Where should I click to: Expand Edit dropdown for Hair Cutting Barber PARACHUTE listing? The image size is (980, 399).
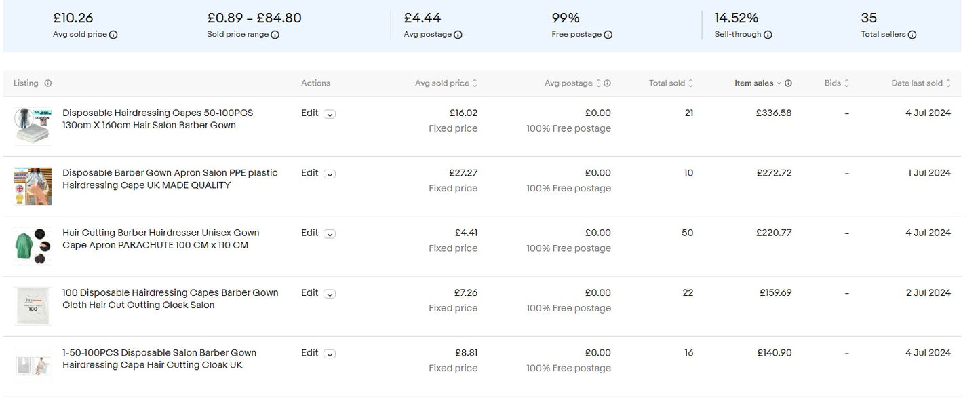330,234
